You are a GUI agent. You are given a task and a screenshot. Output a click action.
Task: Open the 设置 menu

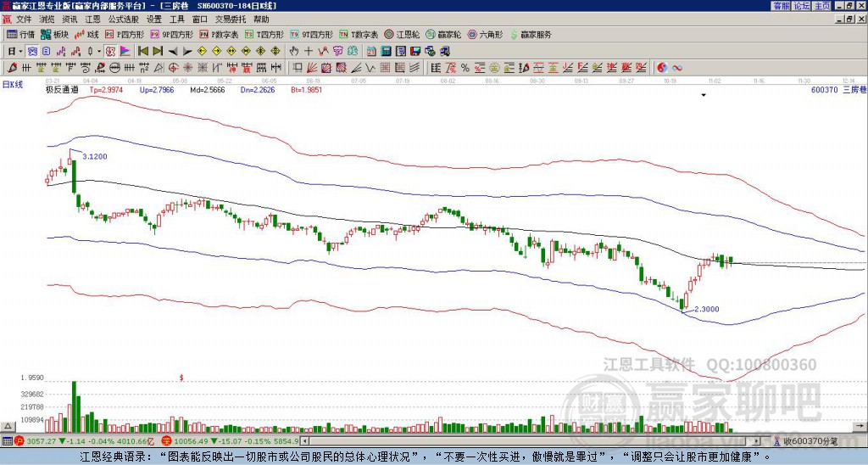pyautogui.click(x=154, y=20)
